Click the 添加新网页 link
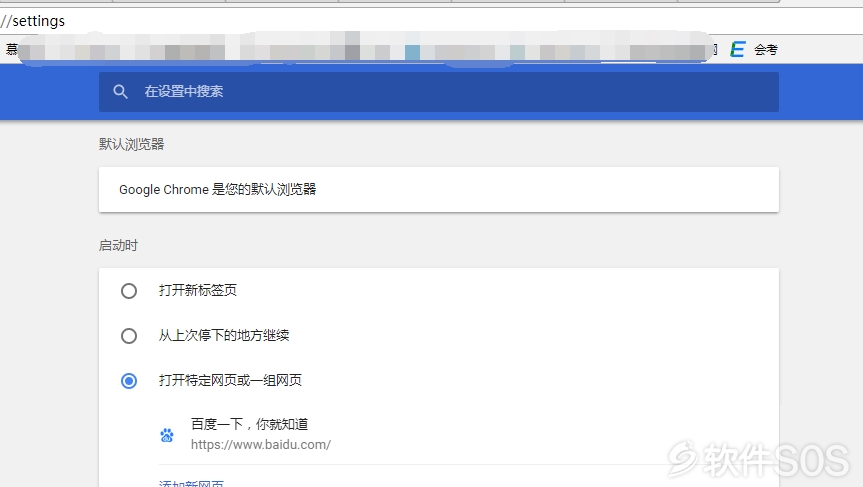The image size is (863, 487). (191, 483)
